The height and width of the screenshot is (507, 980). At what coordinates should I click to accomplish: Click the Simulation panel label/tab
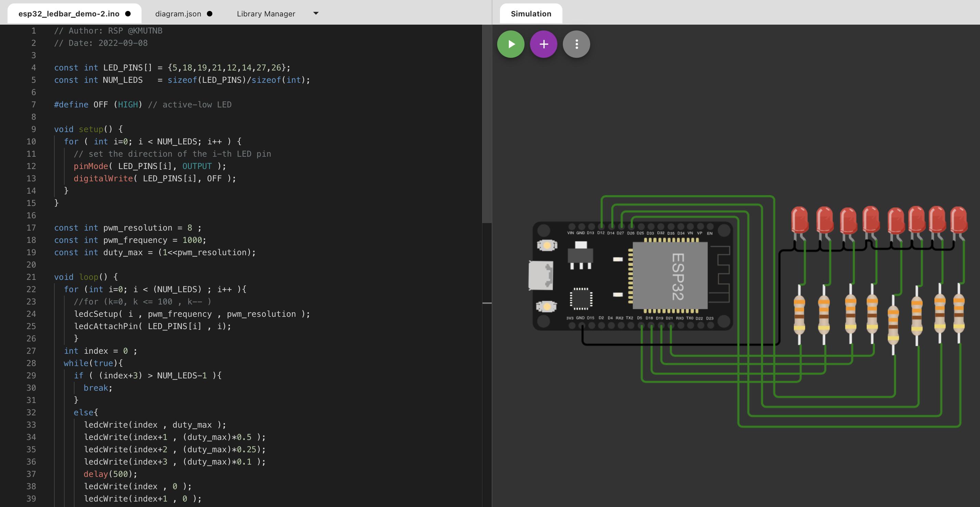point(530,12)
